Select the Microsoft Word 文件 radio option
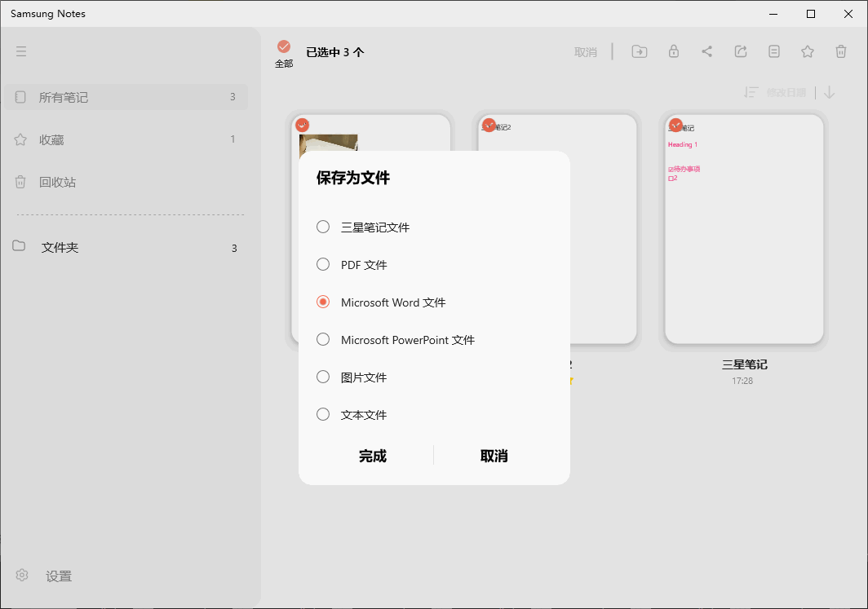The height and width of the screenshot is (609, 868). click(323, 302)
